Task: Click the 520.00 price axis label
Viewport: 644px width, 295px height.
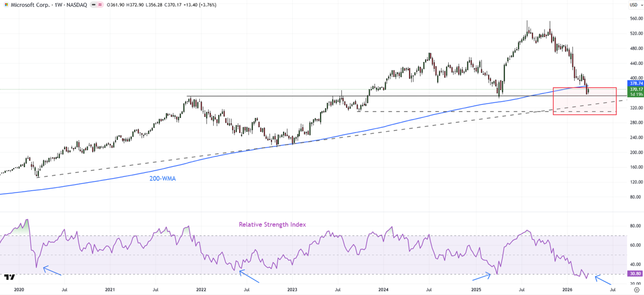Action: 636,34
